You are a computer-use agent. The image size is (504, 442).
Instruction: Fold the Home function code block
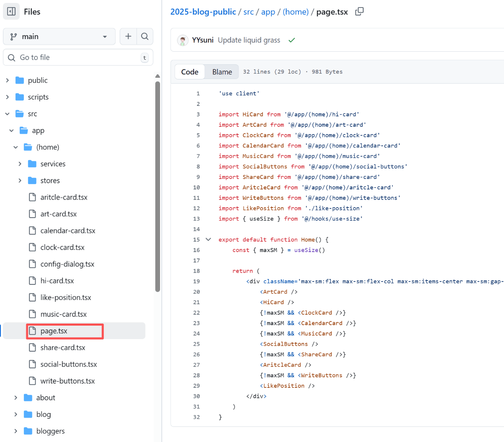[x=208, y=239]
